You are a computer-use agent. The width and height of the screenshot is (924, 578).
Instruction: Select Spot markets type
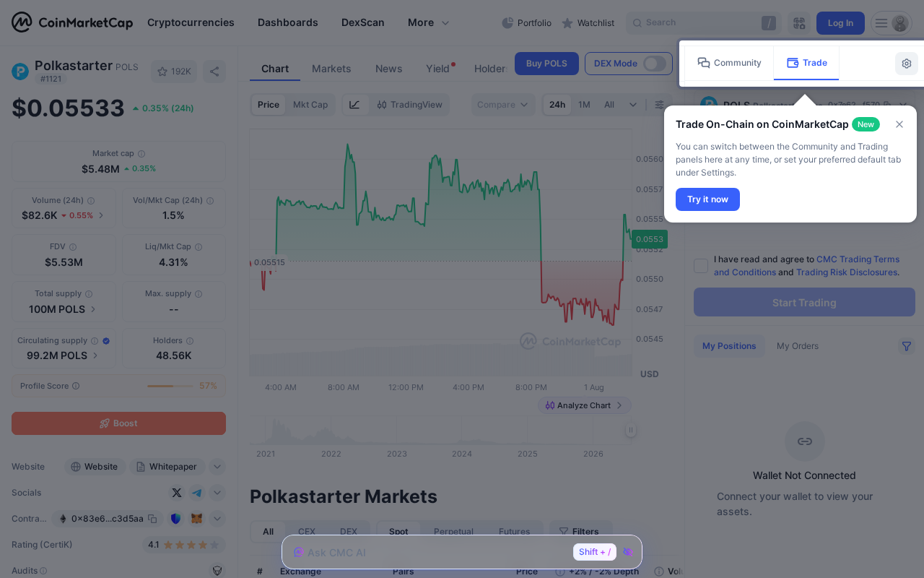pyautogui.click(x=398, y=532)
